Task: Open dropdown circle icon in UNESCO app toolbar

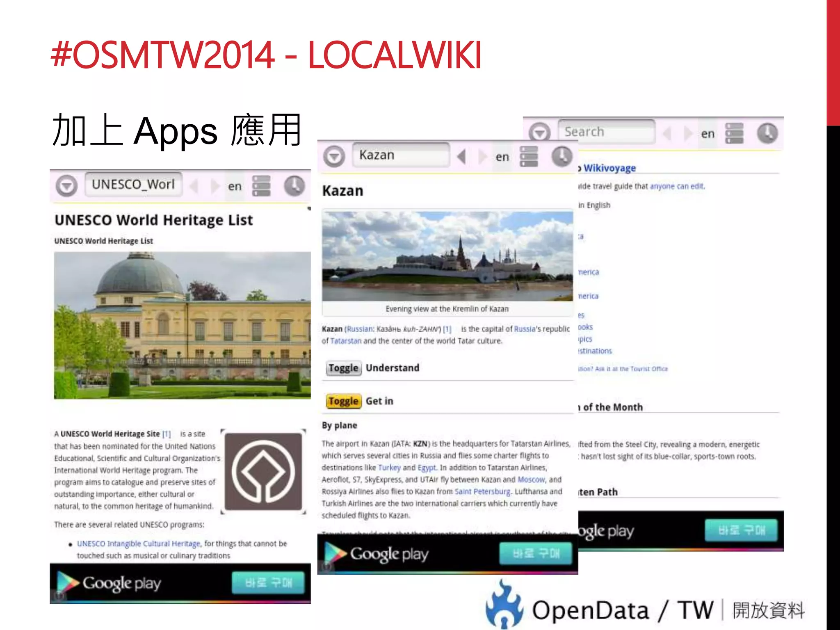Action: (66, 186)
